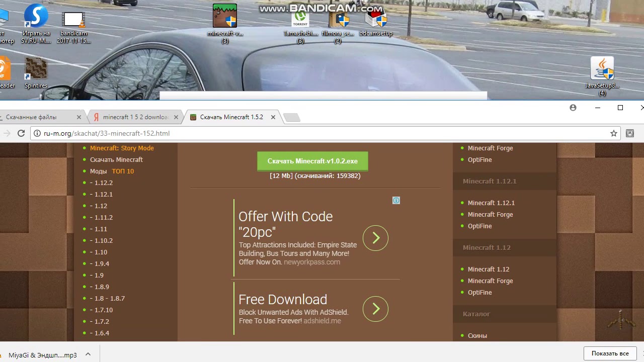The width and height of the screenshot is (644, 362).
Task: Click the arrow button on the Free Download ad
Action: pos(375,309)
